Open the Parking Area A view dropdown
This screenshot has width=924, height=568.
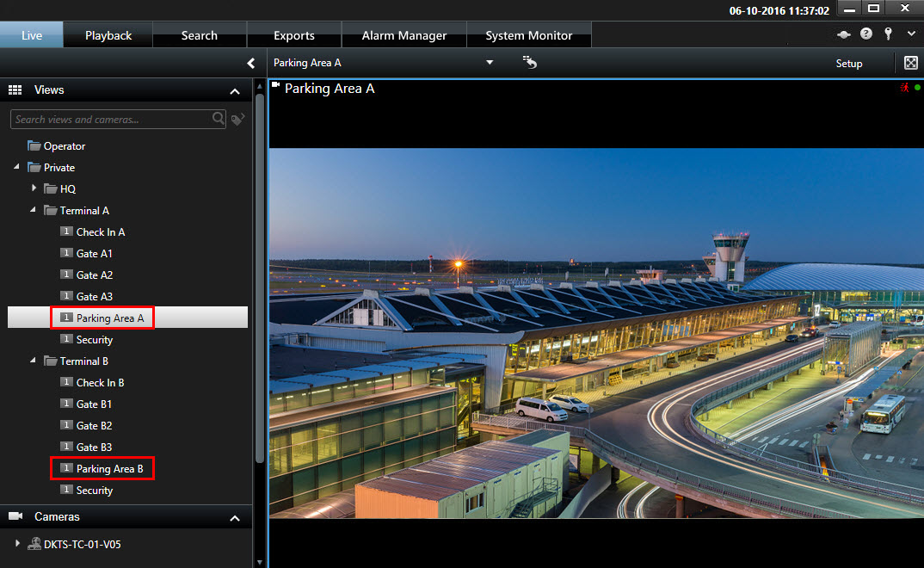point(490,63)
